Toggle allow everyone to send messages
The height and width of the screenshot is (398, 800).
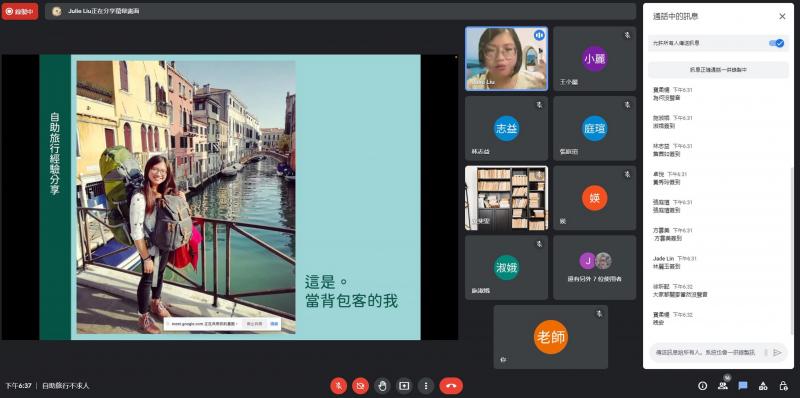click(776, 43)
